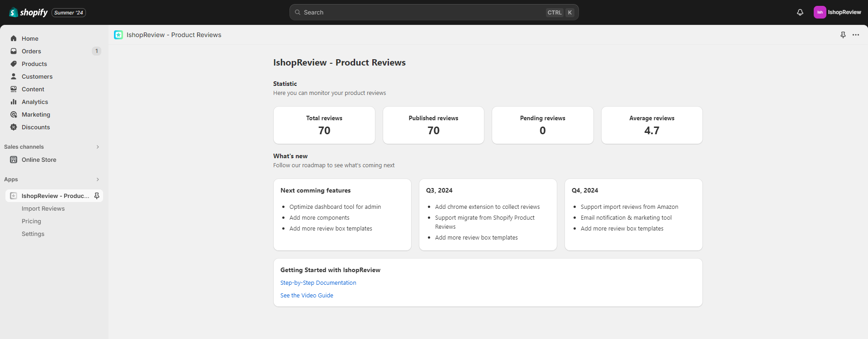Viewport: 868px width, 339px height.
Task: Click the Analytics bar chart icon
Action: 14,102
